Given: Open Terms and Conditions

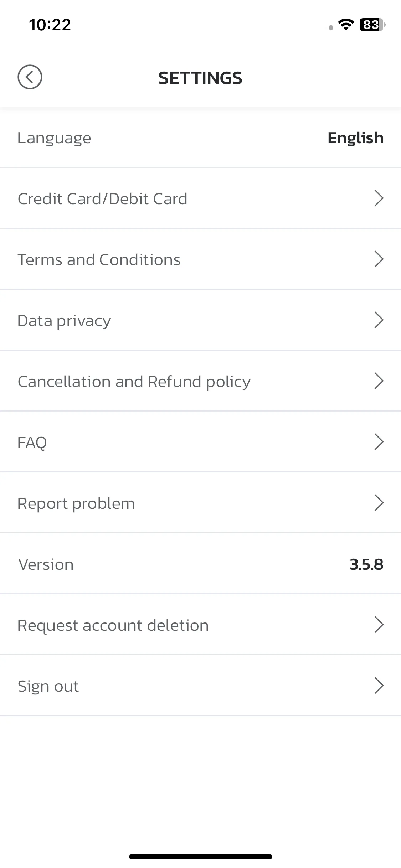Looking at the screenshot, I should pyautogui.click(x=200, y=259).
